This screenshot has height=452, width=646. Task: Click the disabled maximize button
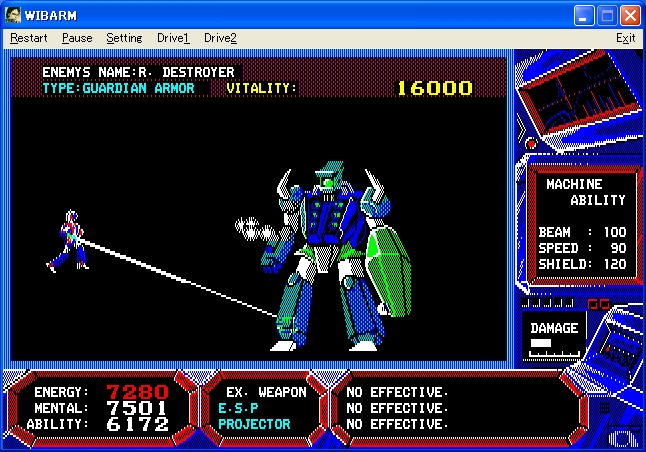pyautogui.click(x=607, y=16)
